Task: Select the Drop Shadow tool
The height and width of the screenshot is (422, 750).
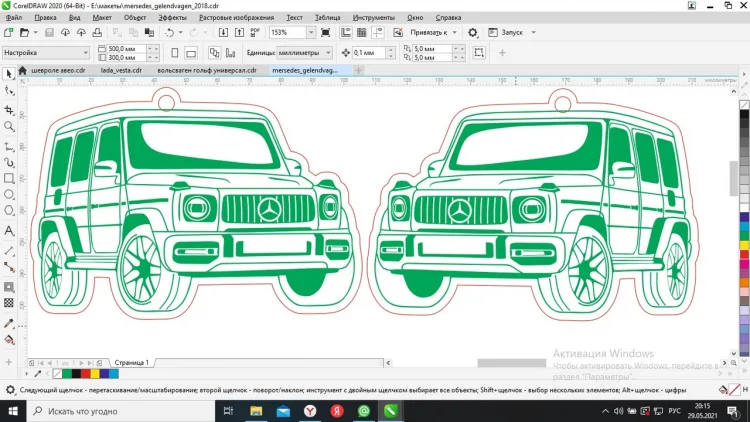Action: point(9,287)
